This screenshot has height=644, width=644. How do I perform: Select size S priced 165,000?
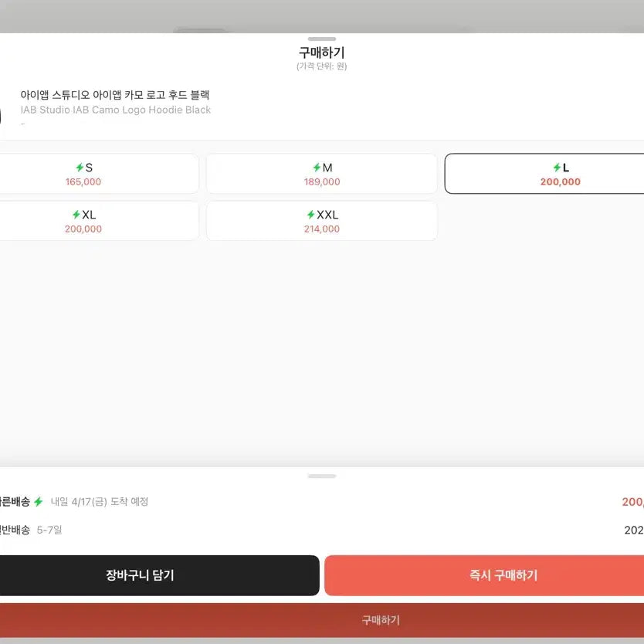[x=99, y=174]
